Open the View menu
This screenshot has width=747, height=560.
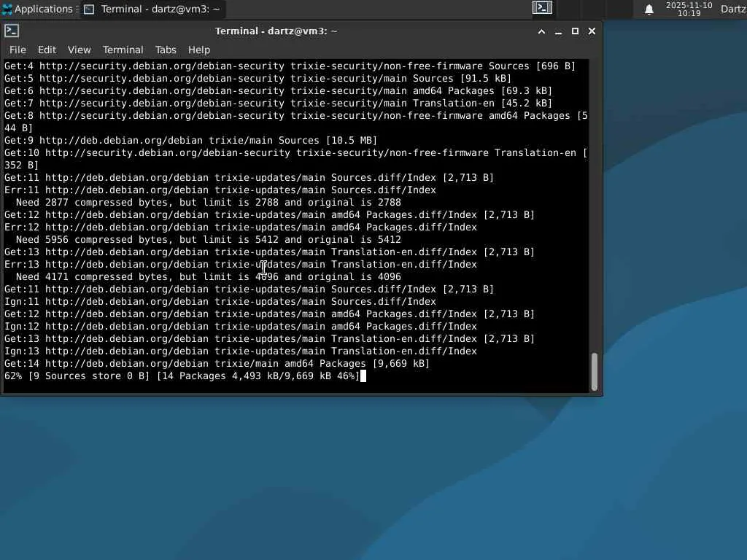tap(79, 50)
